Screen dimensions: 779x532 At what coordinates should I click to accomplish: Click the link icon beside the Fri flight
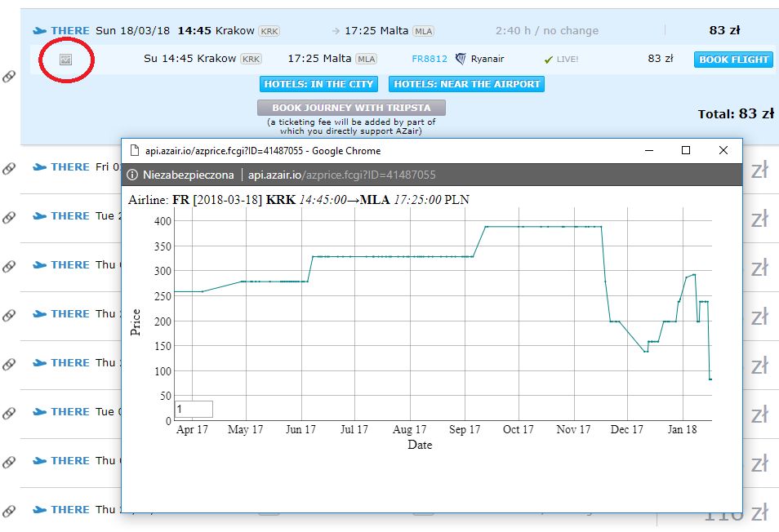point(9,168)
